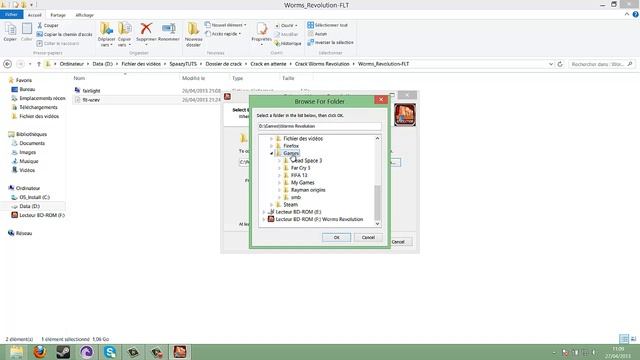The height and width of the screenshot is (360, 640).
Task: Select Far Cry 3 folder in tree
Action: click(x=300, y=168)
